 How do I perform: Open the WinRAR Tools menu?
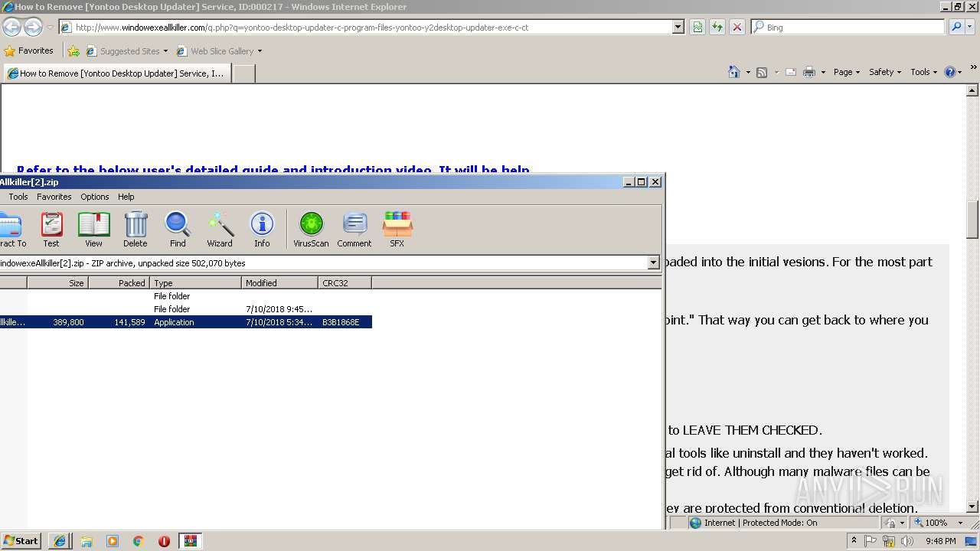18,197
